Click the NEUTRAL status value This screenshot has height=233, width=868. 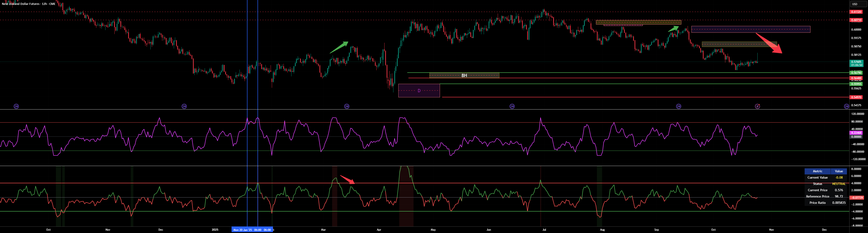(x=839, y=184)
